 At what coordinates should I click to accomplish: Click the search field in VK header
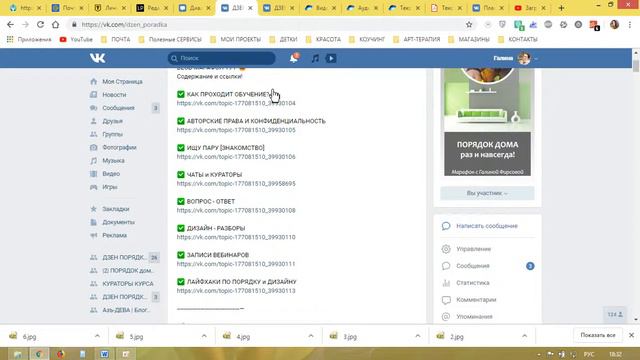(x=222, y=58)
